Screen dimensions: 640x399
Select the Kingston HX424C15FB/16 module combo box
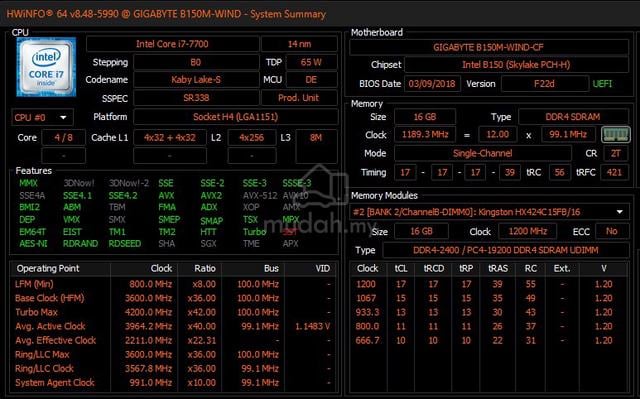click(489, 212)
